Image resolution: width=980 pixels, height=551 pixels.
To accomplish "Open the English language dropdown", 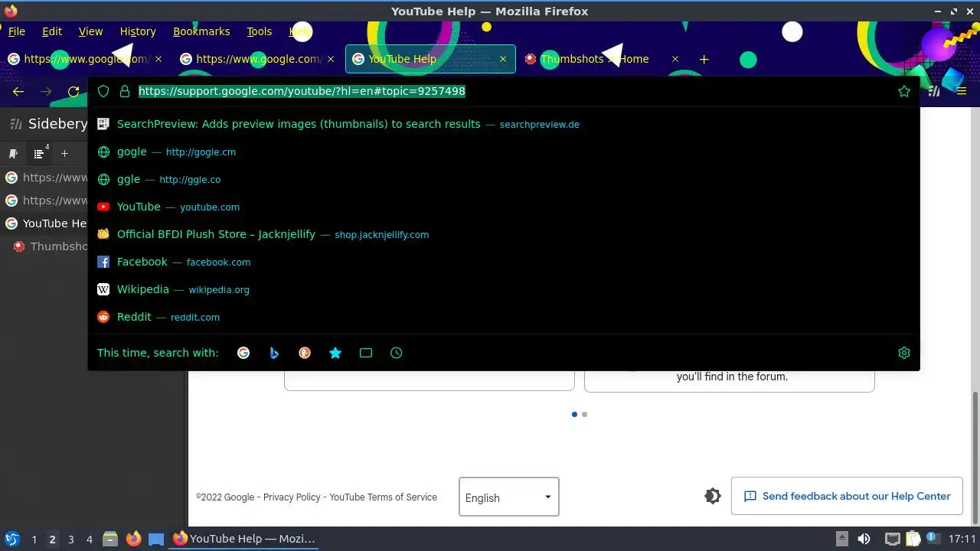I will coord(509,497).
